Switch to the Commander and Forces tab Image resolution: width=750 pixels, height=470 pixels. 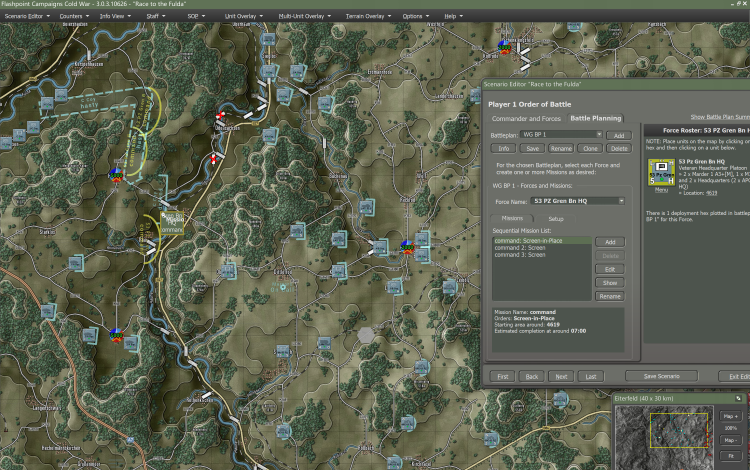point(526,119)
